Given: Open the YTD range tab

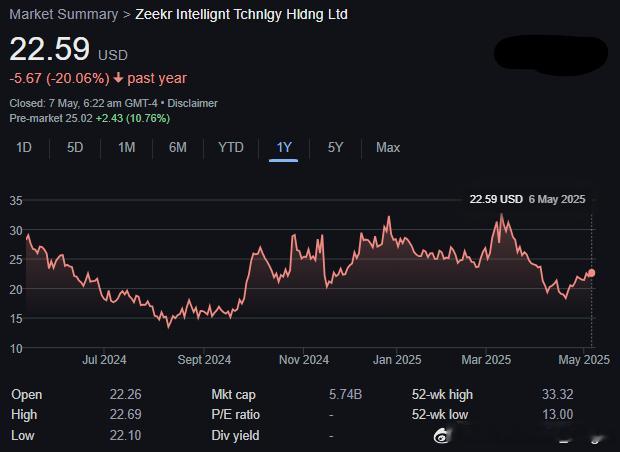Looking at the screenshot, I should point(231,148).
